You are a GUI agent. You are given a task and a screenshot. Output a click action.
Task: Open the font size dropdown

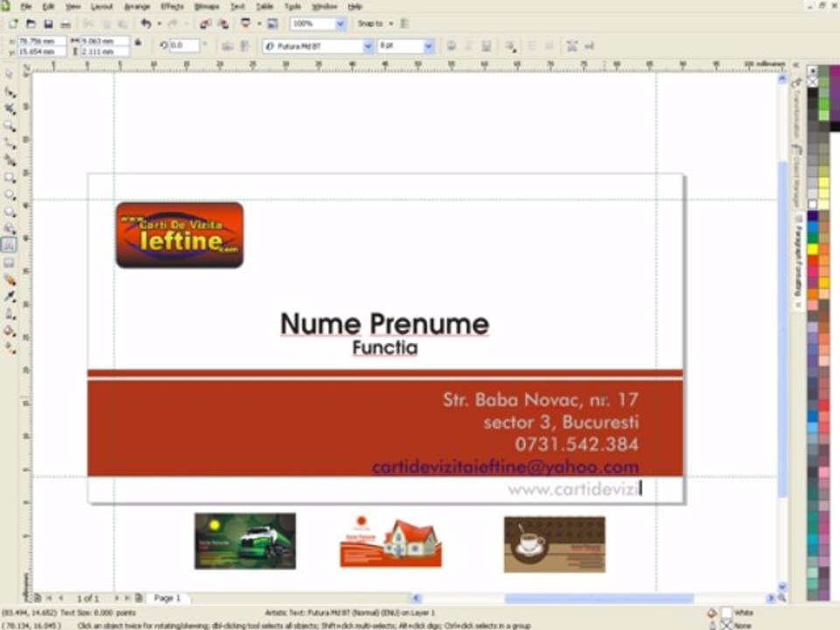[x=428, y=46]
